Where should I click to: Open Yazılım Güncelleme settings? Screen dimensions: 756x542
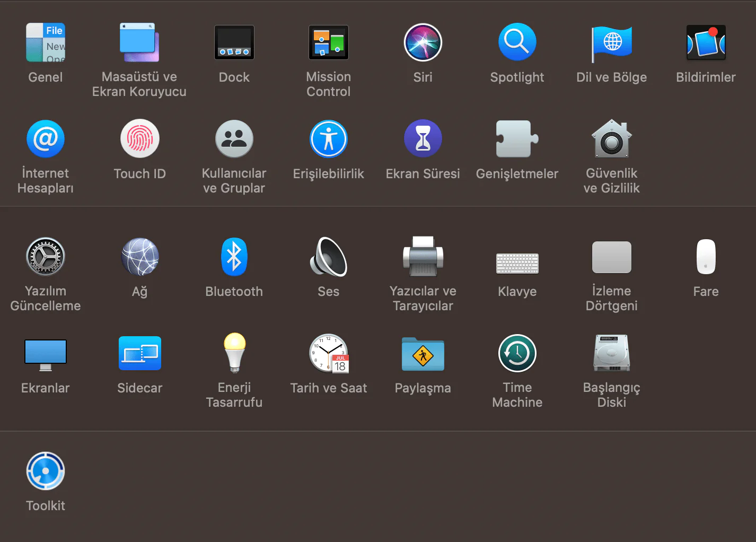(x=46, y=257)
